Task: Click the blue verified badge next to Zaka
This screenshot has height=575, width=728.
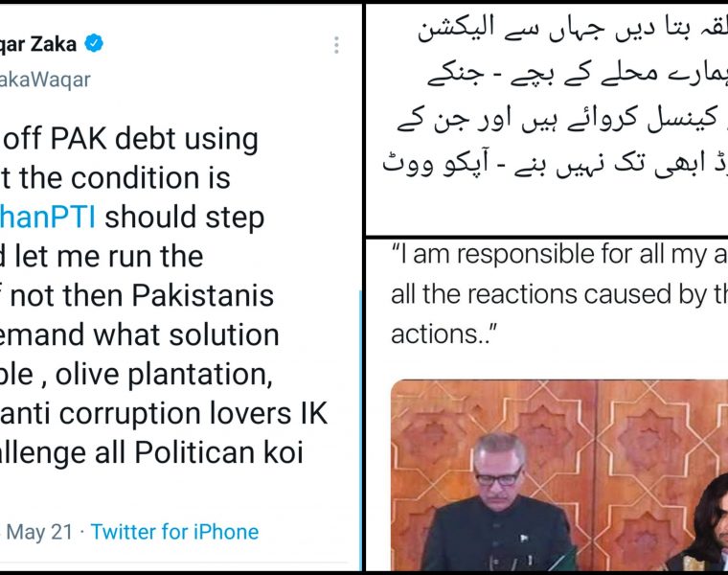Action: [94, 44]
